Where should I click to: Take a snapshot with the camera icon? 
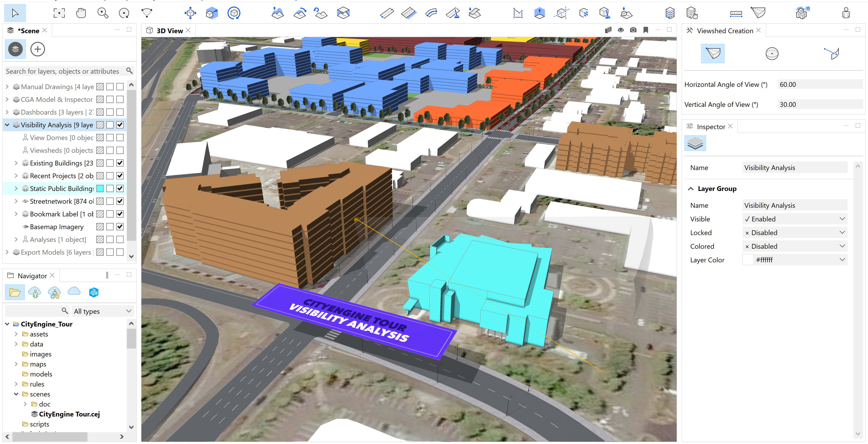(633, 30)
